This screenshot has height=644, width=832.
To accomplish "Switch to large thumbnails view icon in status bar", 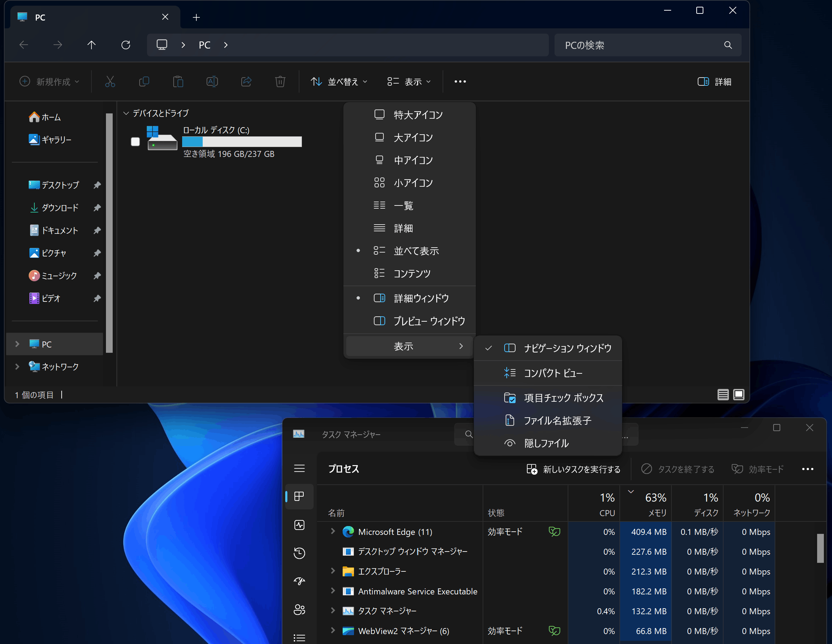I will pyautogui.click(x=739, y=395).
